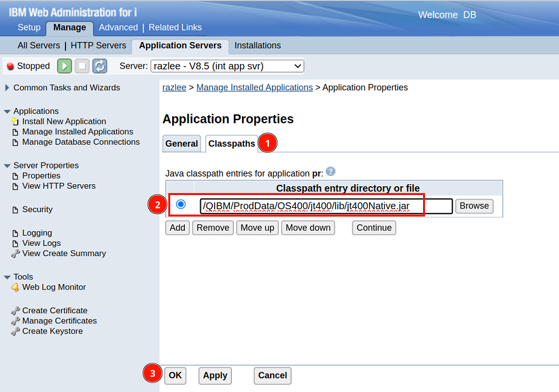
Task: Select the jt400Native.jar classpath radio button
Action: coord(181,205)
